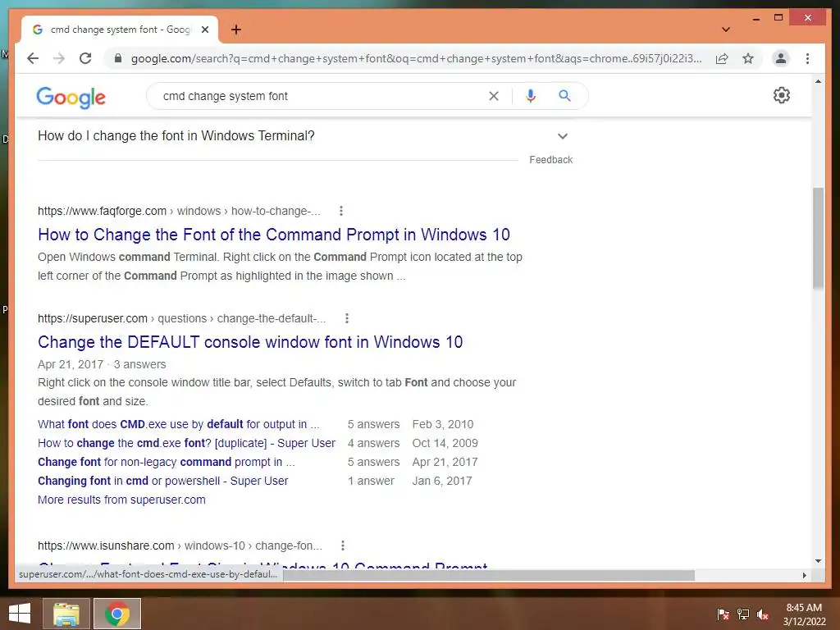This screenshot has width=840, height=630.
Task: Click the faqforge.com URL breadcrumb
Action: (178, 211)
